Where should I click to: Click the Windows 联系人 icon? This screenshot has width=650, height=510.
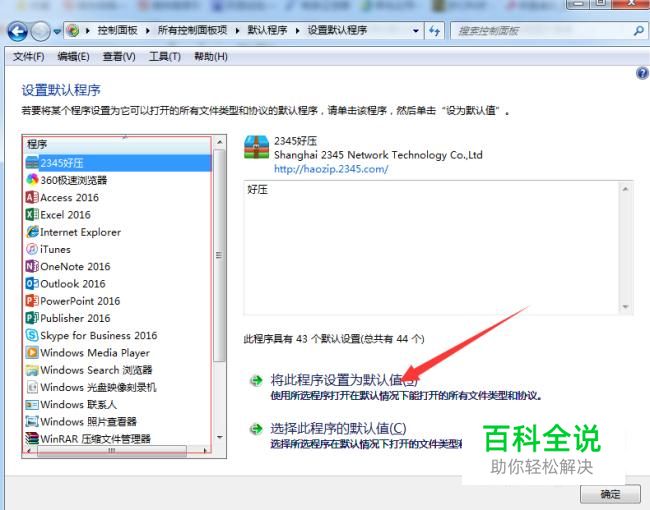[x=32, y=404]
